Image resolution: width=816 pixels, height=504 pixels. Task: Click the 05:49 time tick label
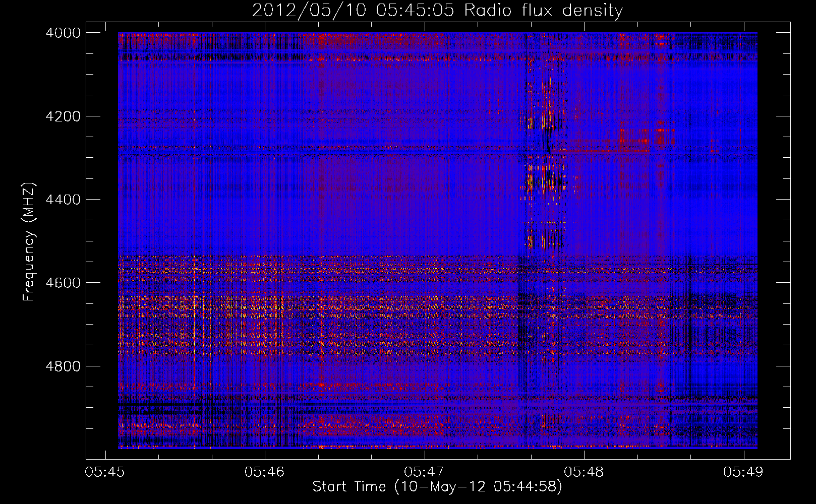743,472
